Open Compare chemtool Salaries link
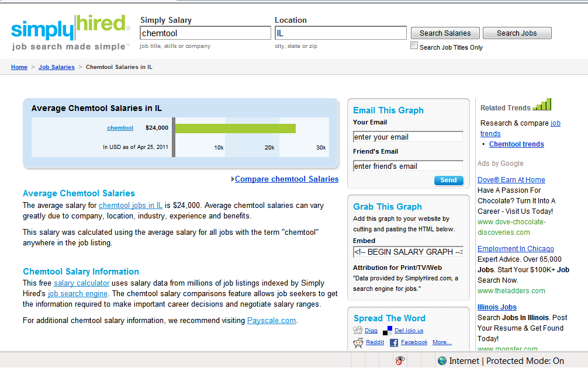Image resolution: width=588 pixels, height=368 pixels. click(286, 179)
